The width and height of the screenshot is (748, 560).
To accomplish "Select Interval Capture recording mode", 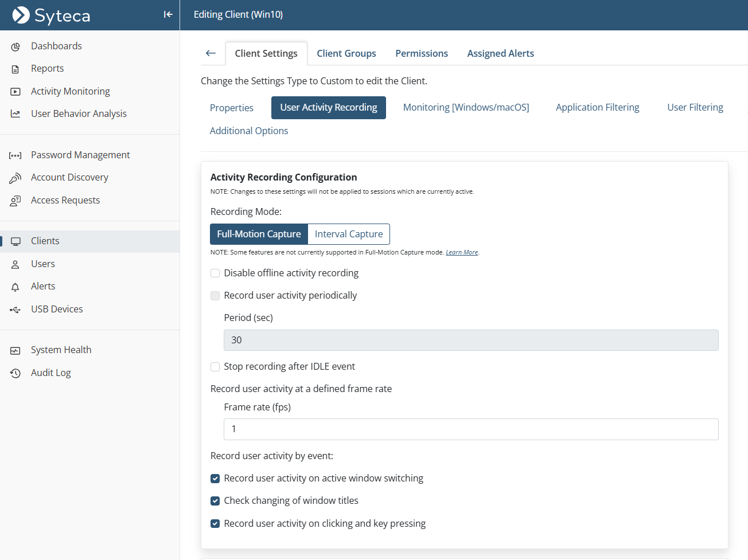I will [x=349, y=234].
